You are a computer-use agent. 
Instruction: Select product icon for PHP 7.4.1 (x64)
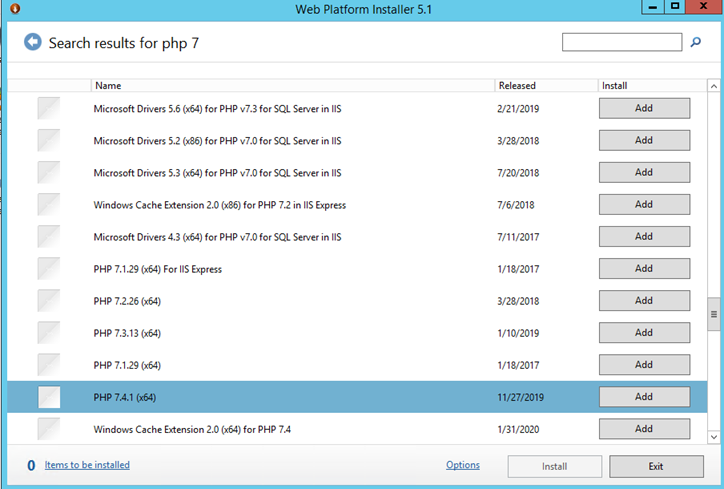[49, 397]
